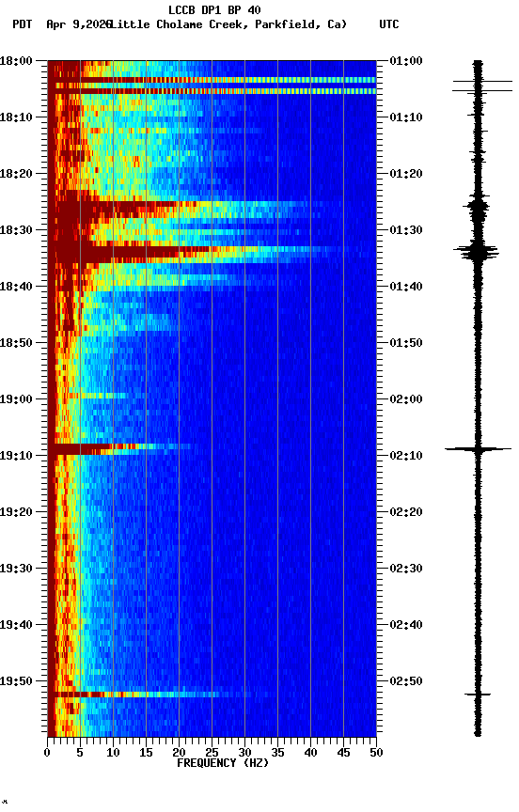Viewport: 519px width, 812px height.
Task: Click the seismogram burst near 01:34
Action: 477,252
